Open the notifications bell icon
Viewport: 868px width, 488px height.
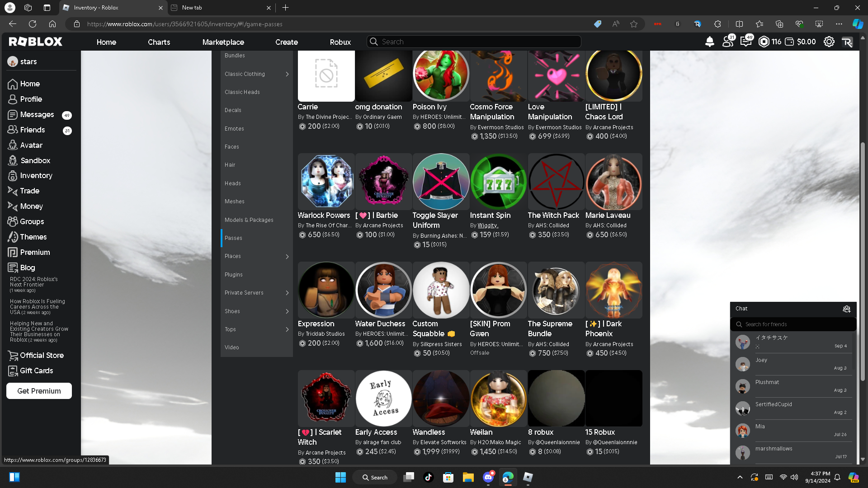[709, 42]
